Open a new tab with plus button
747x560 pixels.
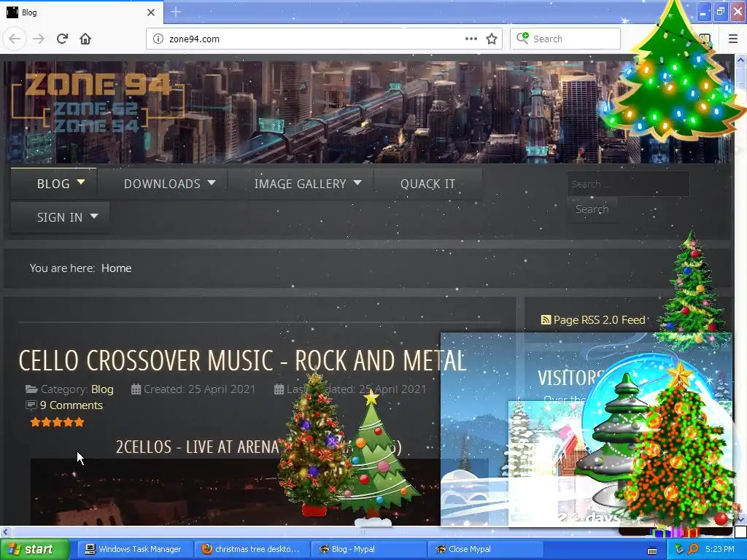pyautogui.click(x=175, y=12)
